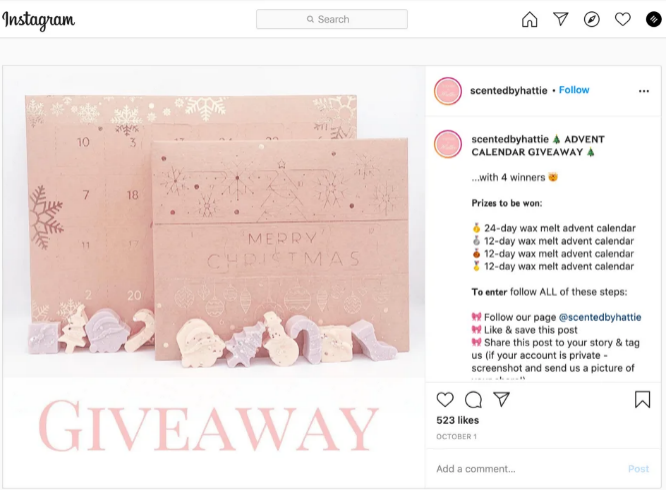666x490 pixels.
Task: Share post via paper plane icon under caption
Action: click(501, 399)
